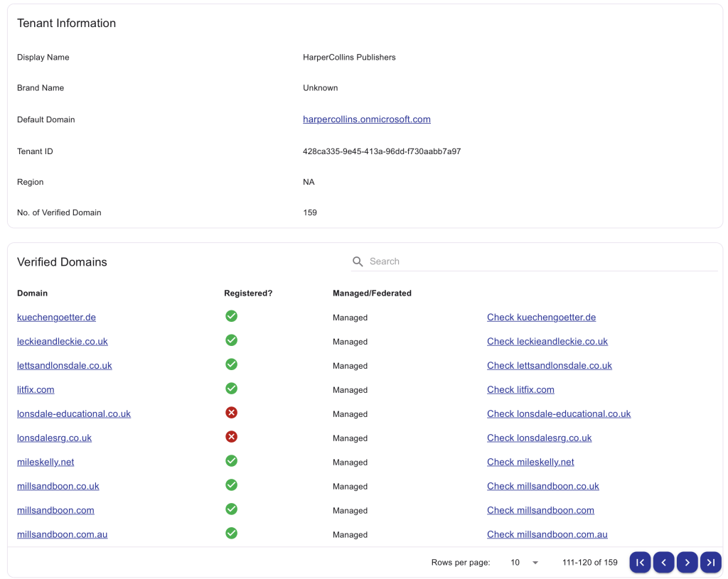
Task: Jump to last page of domains
Action: tap(710, 562)
